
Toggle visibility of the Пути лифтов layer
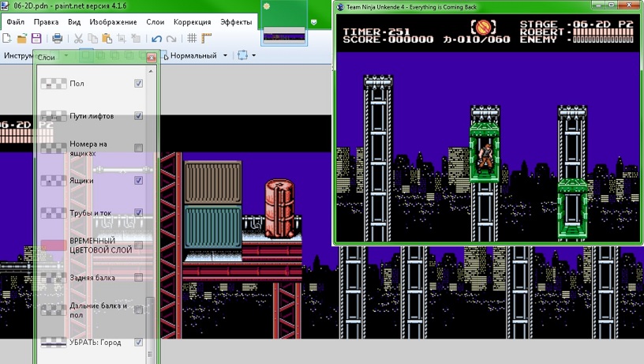(x=138, y=116)
